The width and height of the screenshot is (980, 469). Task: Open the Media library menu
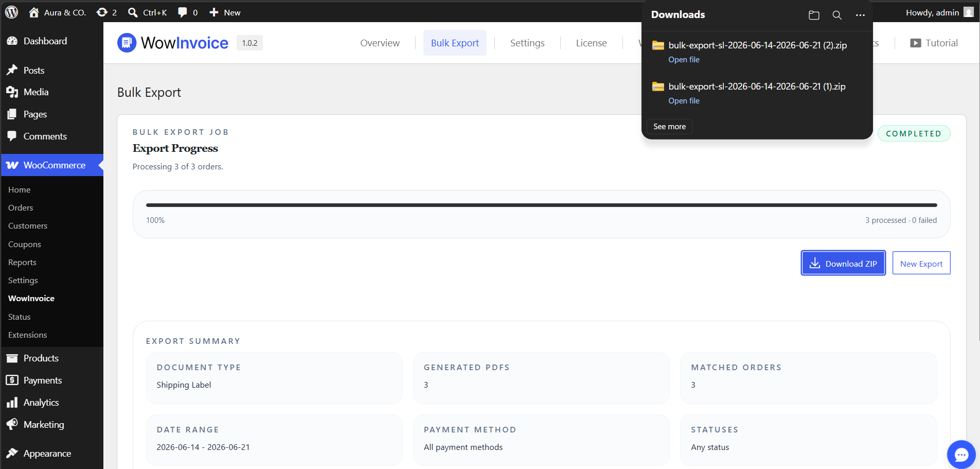[52, 92]
